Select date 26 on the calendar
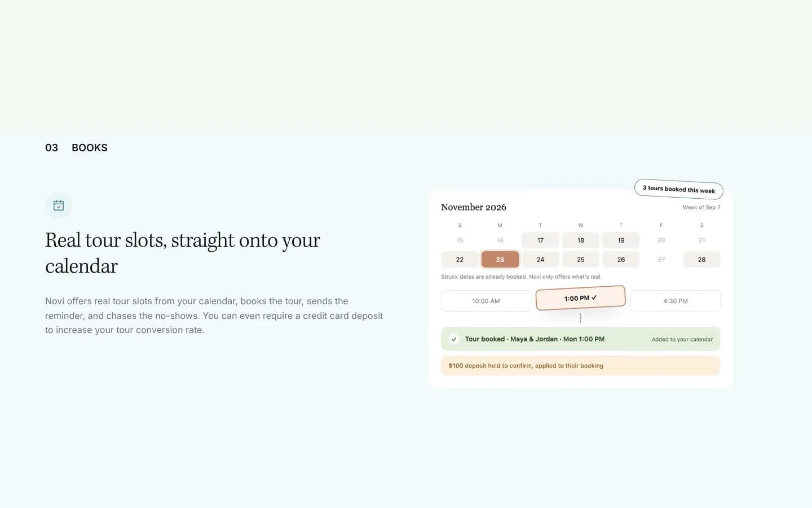This screenshot has height=508, width=812. (621, 260)
